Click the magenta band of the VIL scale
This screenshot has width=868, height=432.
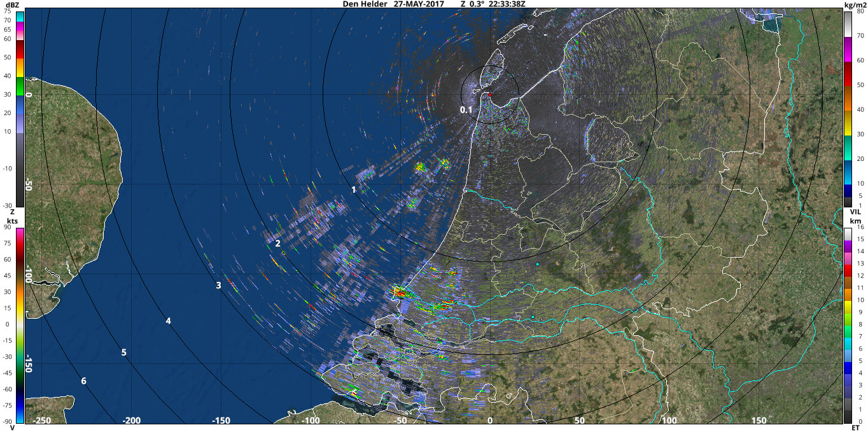tap(848, 50)
